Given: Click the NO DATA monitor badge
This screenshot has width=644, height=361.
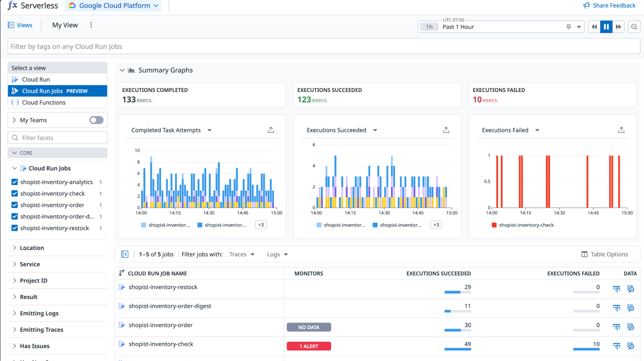Looking at the screenshot, I should [x=309, y=327].
